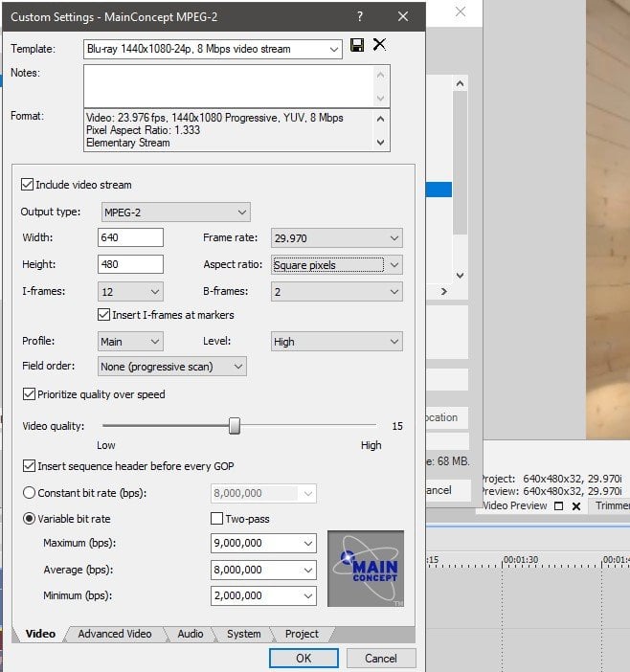Open the Aspect ratio dropdown
630x672 pixels.
click(x=337, y=265)
